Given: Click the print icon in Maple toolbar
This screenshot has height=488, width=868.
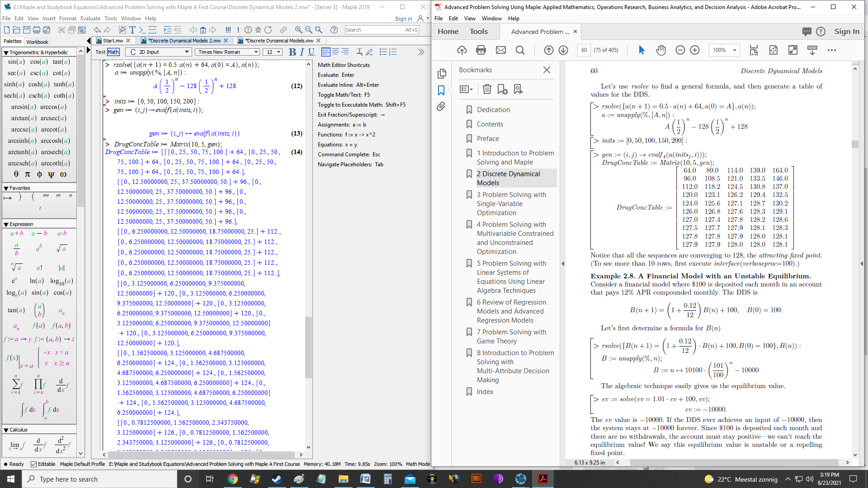Looking at the screenshot, I should [x=36, y=30].
